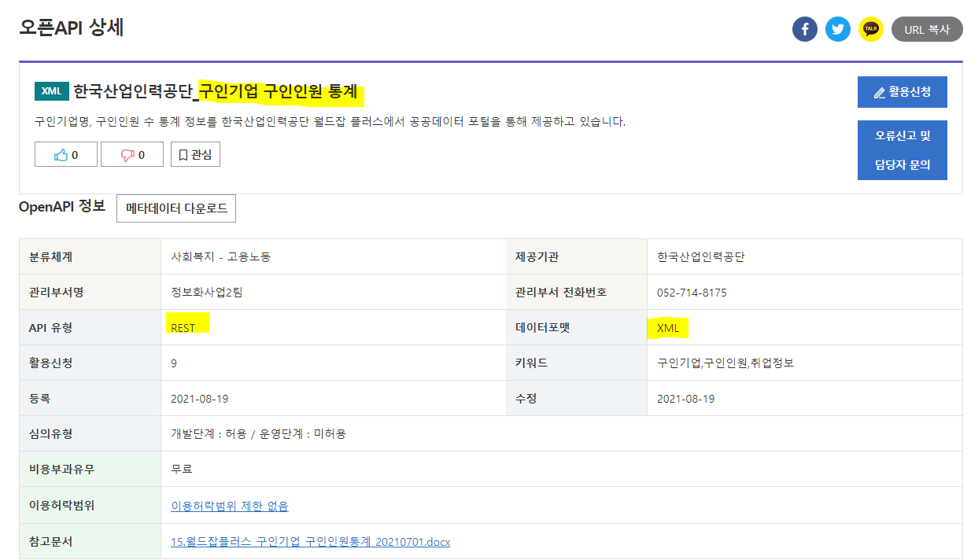Select the 수정 label cell

click(x=576, y=398)
